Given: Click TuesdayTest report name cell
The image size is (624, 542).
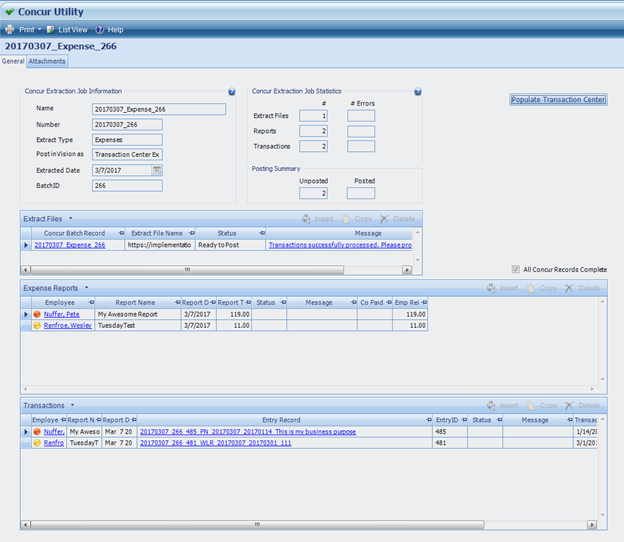Looking at the screenshot, I should 138,325.
